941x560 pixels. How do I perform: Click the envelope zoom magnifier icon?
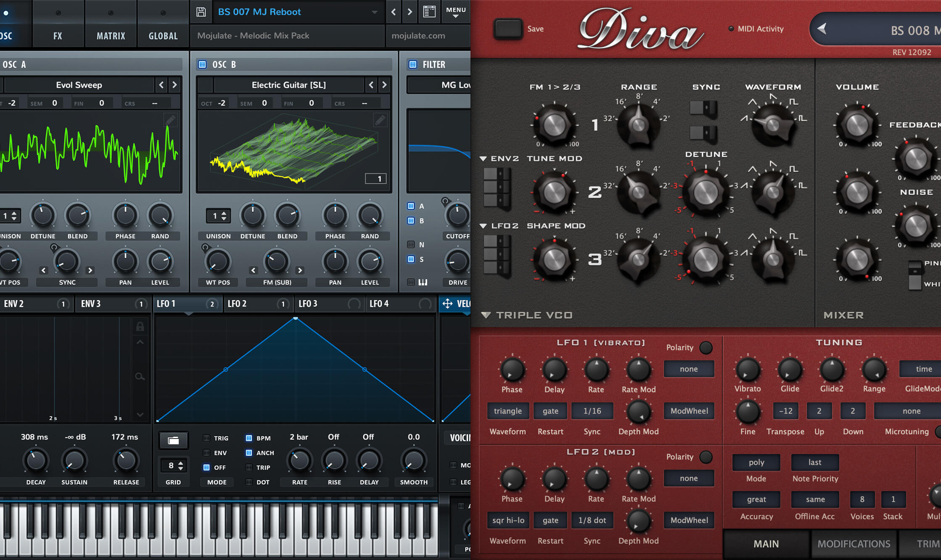140,376
